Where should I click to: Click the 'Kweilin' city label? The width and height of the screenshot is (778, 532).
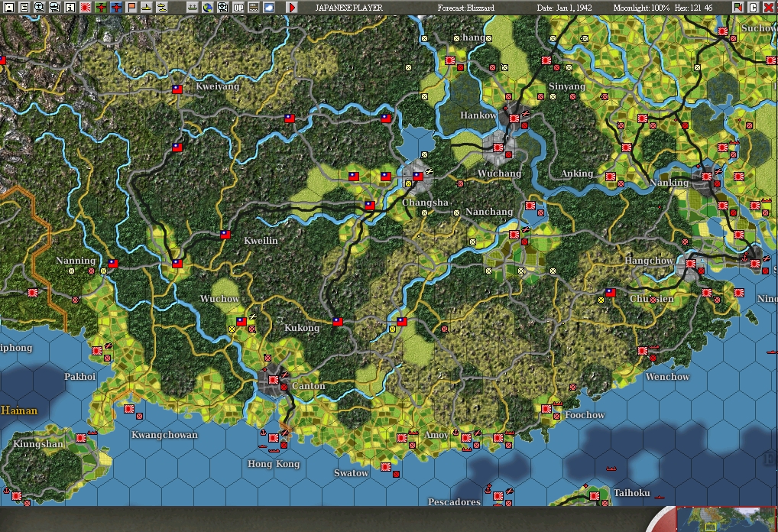tap(261, 241)
